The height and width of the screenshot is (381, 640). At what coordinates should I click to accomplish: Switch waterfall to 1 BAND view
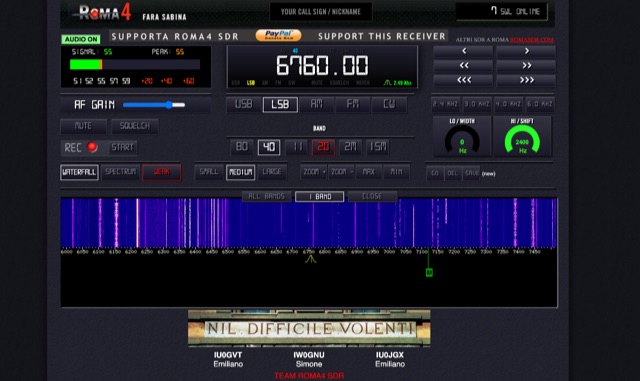[320, 196]
